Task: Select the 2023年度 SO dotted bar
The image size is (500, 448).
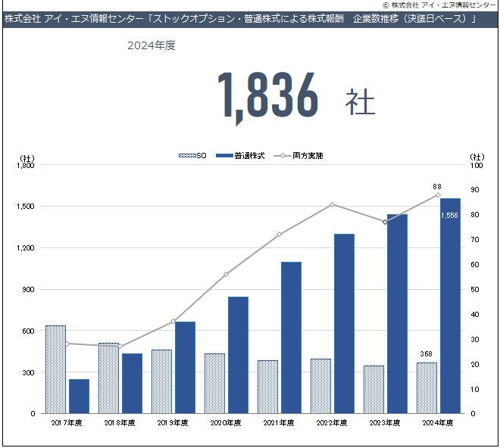Action: 373,390
